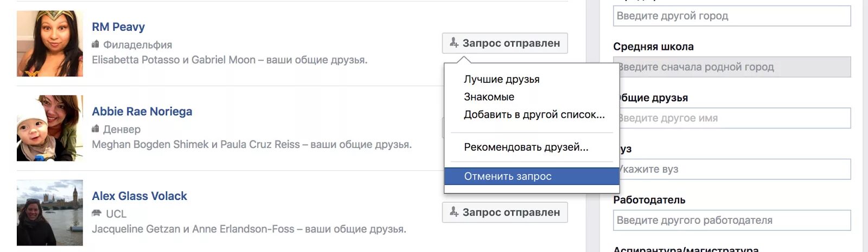
Task: Expand Alex Glass Volack's Запрос отправлен dropdown
Action: (x=505, y=212)
